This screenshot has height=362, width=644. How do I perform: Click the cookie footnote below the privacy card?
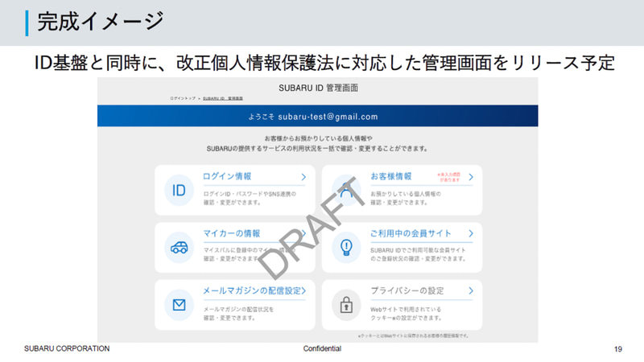click(x=413, y=335)
